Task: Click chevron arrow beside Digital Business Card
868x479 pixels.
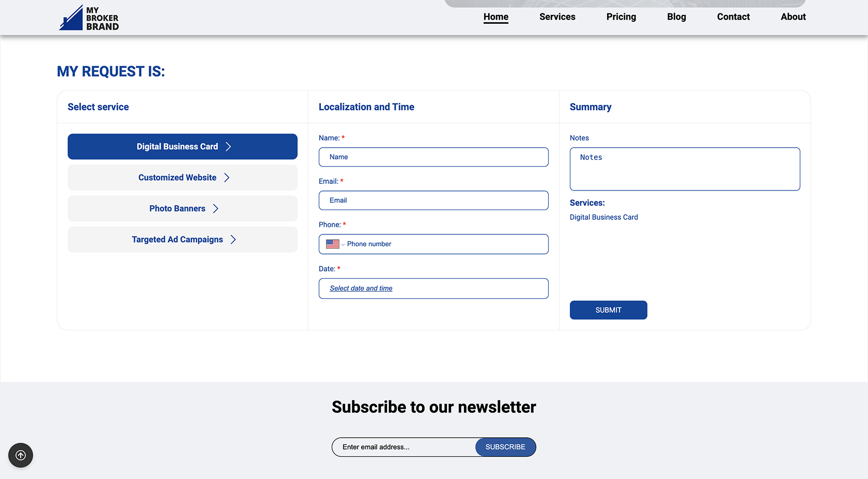Action: 228,147
